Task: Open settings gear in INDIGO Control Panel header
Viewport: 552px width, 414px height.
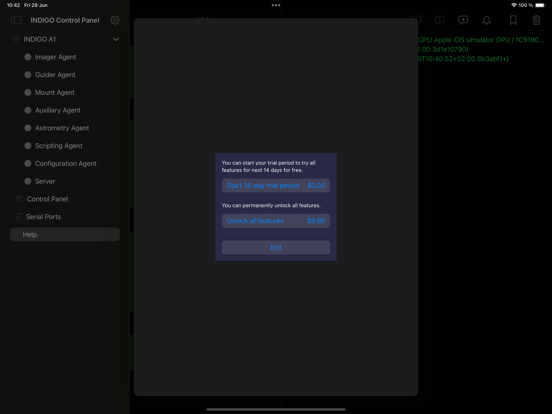Action: 115,20
